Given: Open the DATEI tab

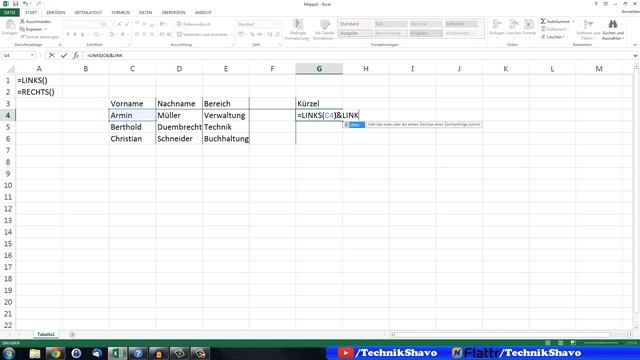Looking at the screenshot, I should pyautogui.click(x=9, y=12).
